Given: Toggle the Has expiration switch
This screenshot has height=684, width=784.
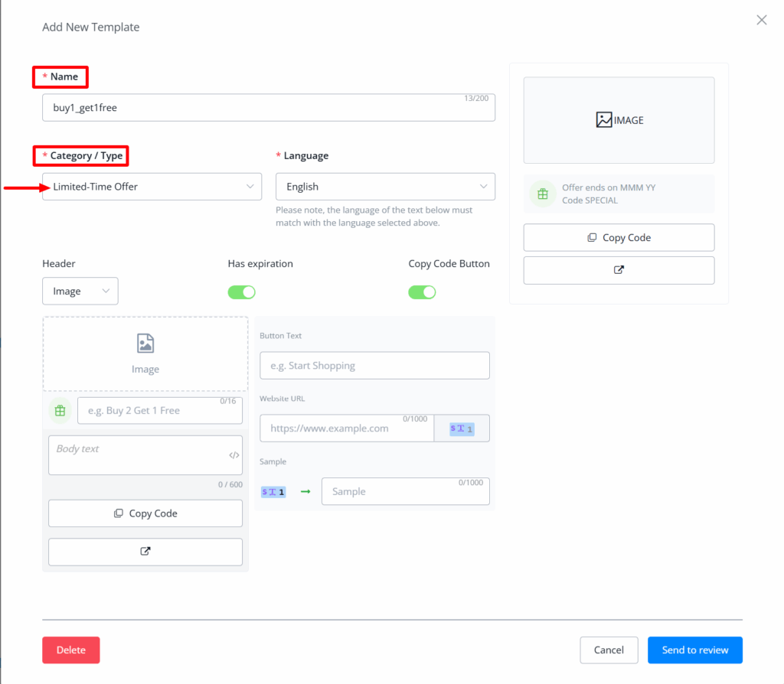Looking at the screenshot, I should (241, 292).
